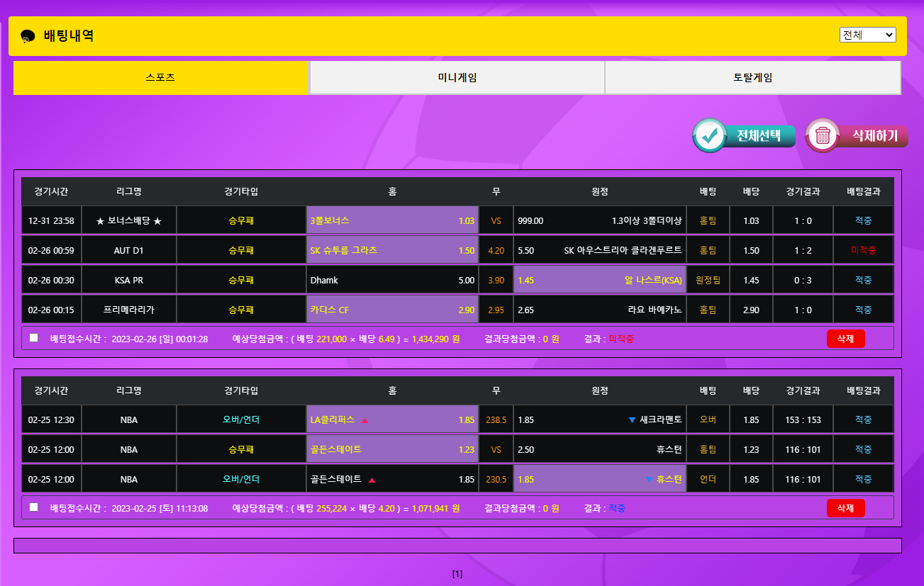Click the 알 나스르(KSA) away odds cell
This screenshot has height=586, width=924.
tap(599, 281)
